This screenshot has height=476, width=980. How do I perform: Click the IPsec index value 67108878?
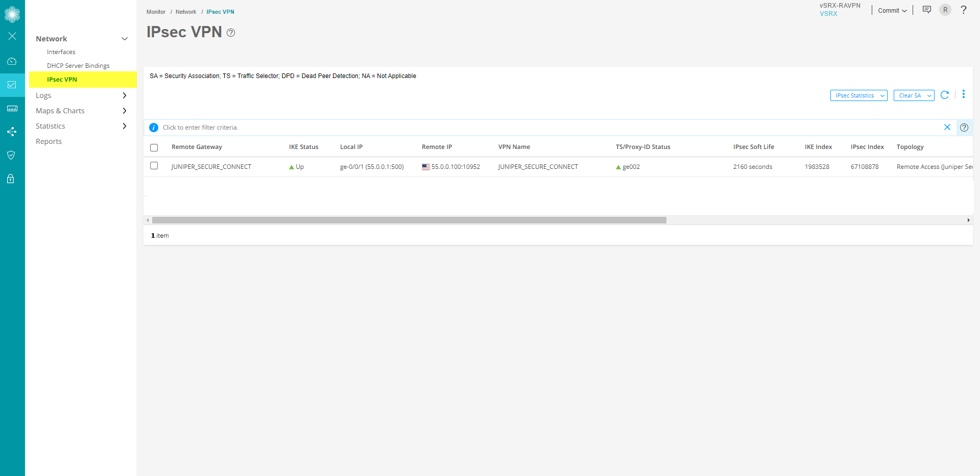click(865, 167)
